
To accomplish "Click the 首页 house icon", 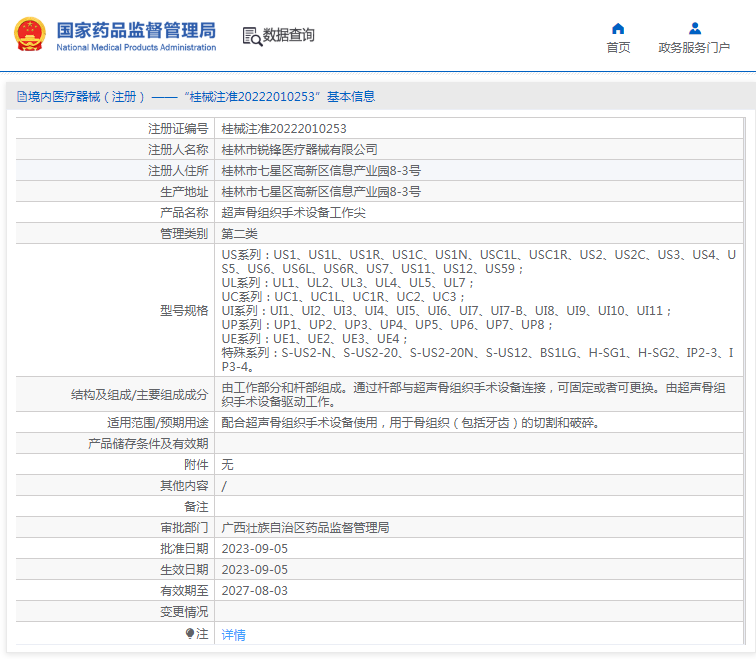I will click(618, 28).
